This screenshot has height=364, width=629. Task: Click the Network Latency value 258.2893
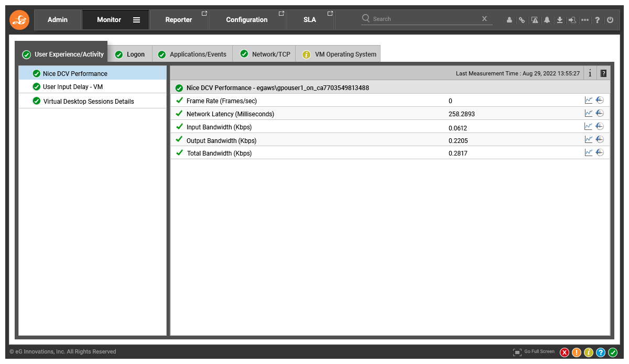(x=462, y=114)
